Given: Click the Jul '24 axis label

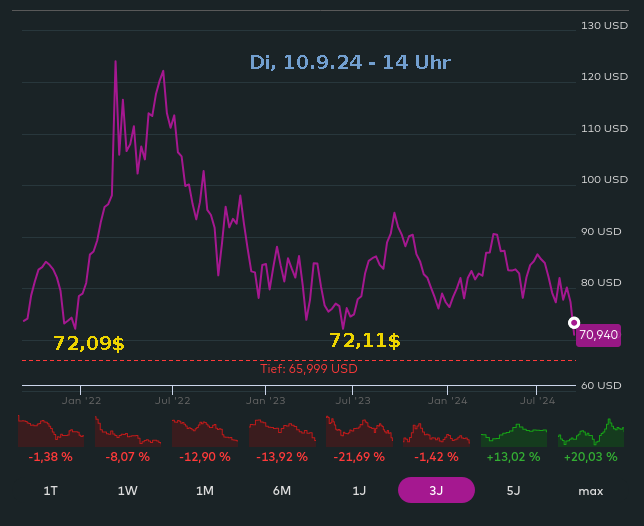Looking at the screenshot, I should [537, 401].
